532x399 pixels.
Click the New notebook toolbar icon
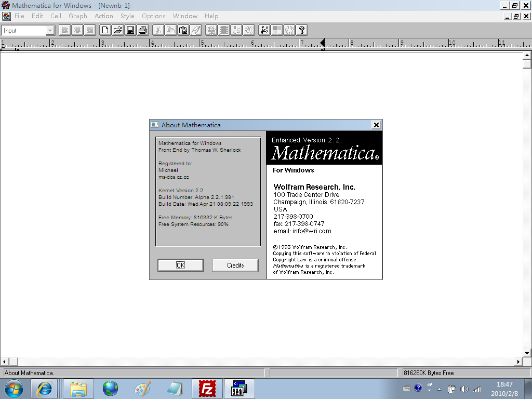click(105, 30)
